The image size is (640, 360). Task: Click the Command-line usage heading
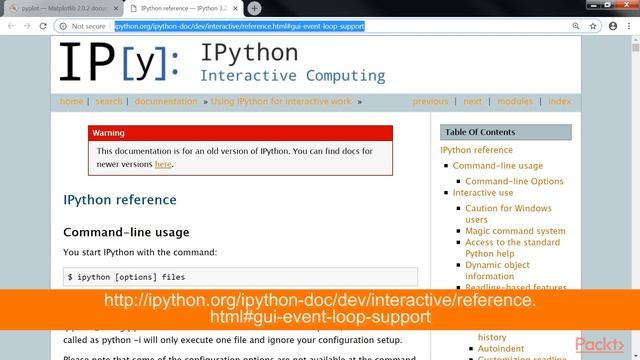(126, 232)
